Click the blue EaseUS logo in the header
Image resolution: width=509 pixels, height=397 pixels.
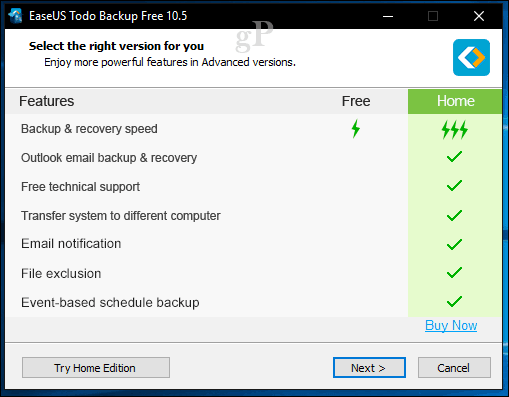pos(471,57)
